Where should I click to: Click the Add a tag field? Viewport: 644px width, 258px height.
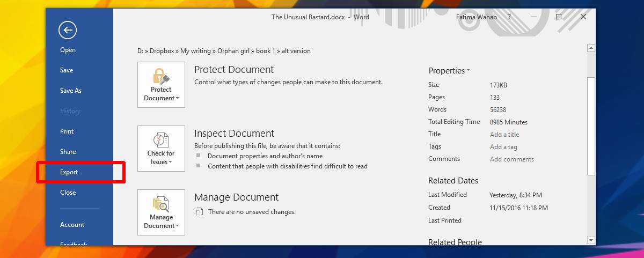503,147
